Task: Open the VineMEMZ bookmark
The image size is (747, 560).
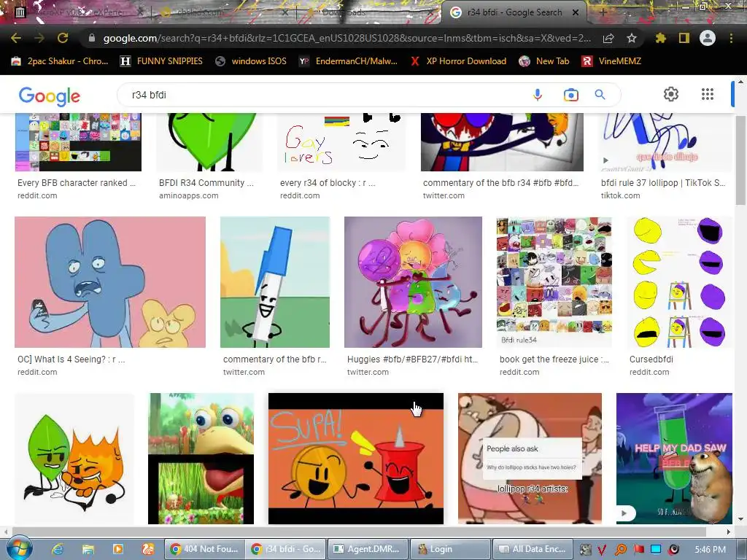Action: 611,61
